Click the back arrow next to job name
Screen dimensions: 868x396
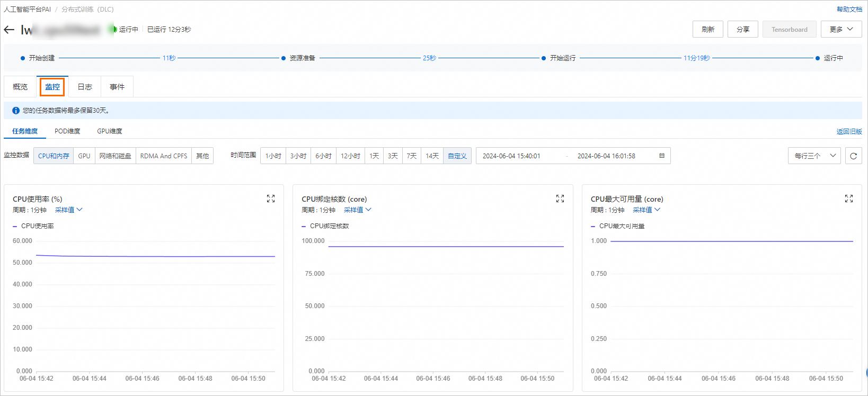click(9, 30)
